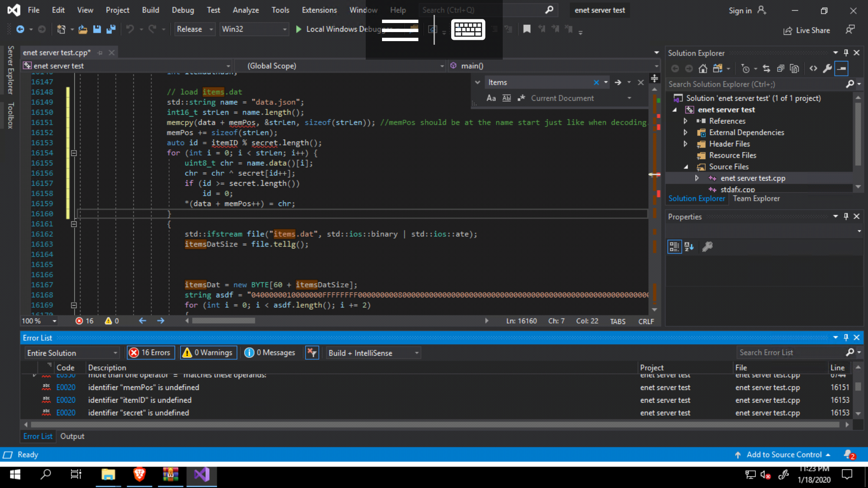868x488 pixels.
Task: Toggle the 16 Errors filter
Action: coord(150,352)
